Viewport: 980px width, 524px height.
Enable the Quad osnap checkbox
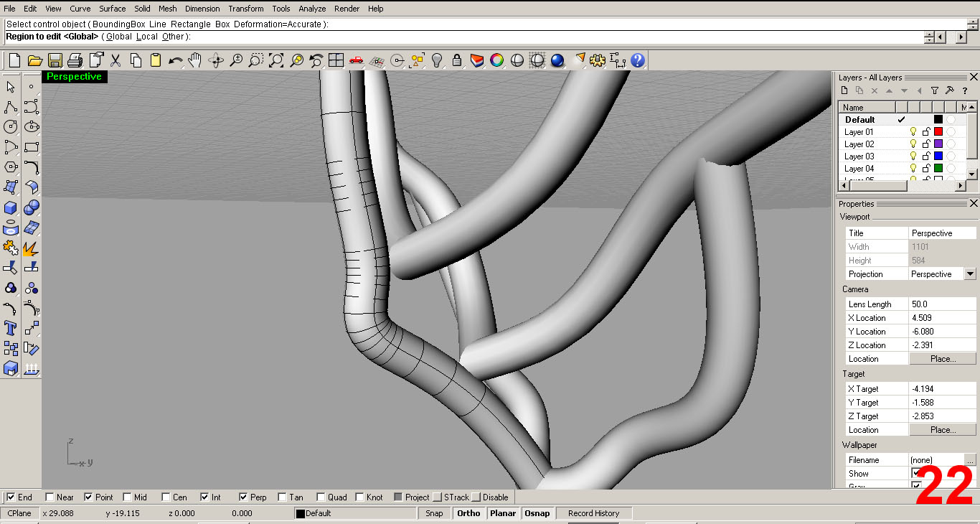(x=321, y=497)
